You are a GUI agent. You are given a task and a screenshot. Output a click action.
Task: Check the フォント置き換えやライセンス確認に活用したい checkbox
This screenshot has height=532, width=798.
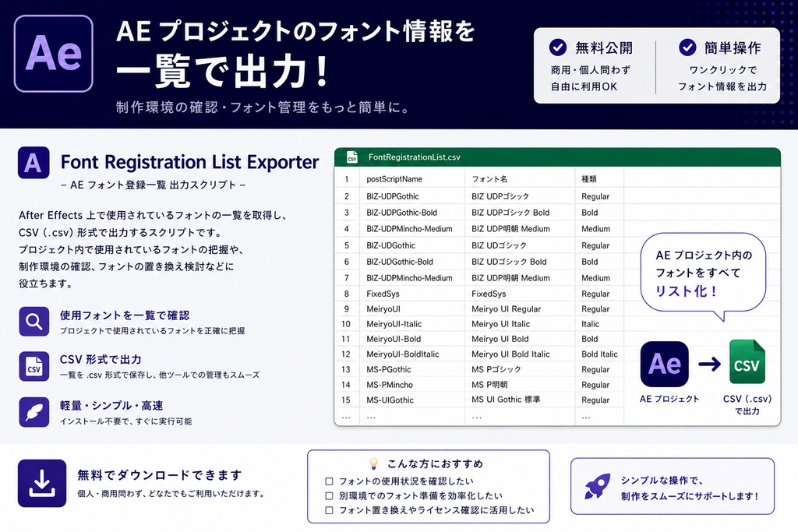click(x=330, y=510)
